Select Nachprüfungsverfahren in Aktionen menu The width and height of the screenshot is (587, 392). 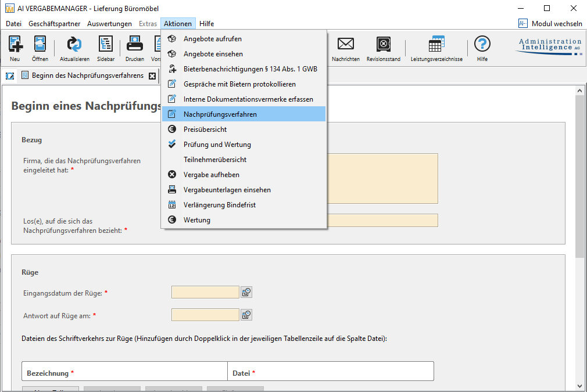(x=244, y=114)
